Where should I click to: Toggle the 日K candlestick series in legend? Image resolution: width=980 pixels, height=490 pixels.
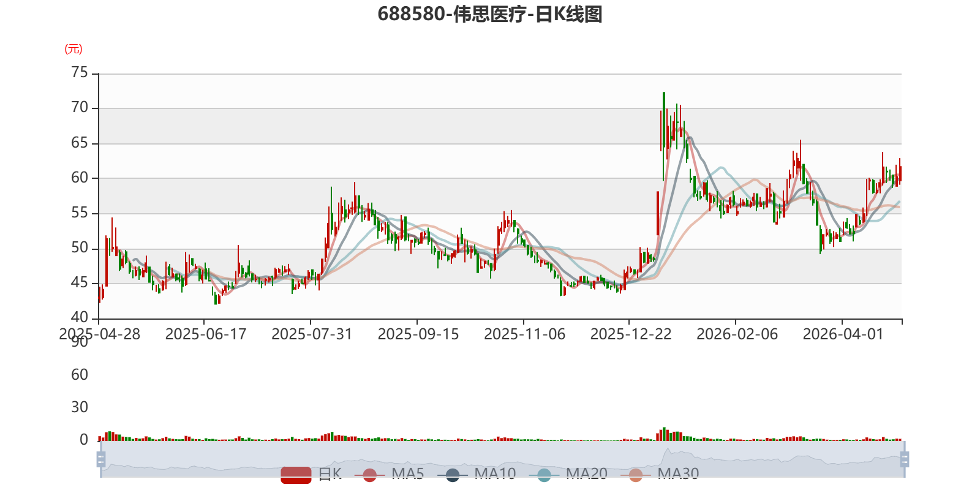tap(311, 474)
